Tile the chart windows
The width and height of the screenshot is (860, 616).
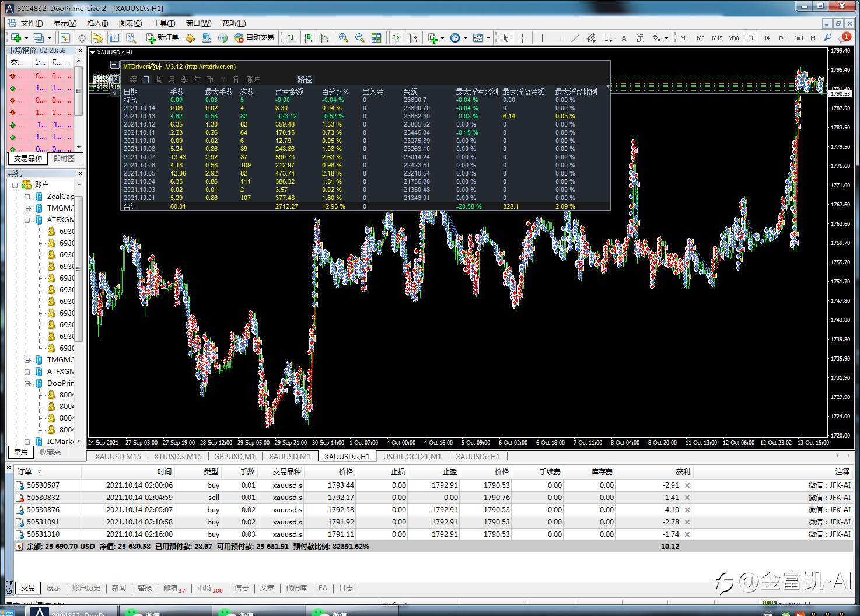coord(376,38)
